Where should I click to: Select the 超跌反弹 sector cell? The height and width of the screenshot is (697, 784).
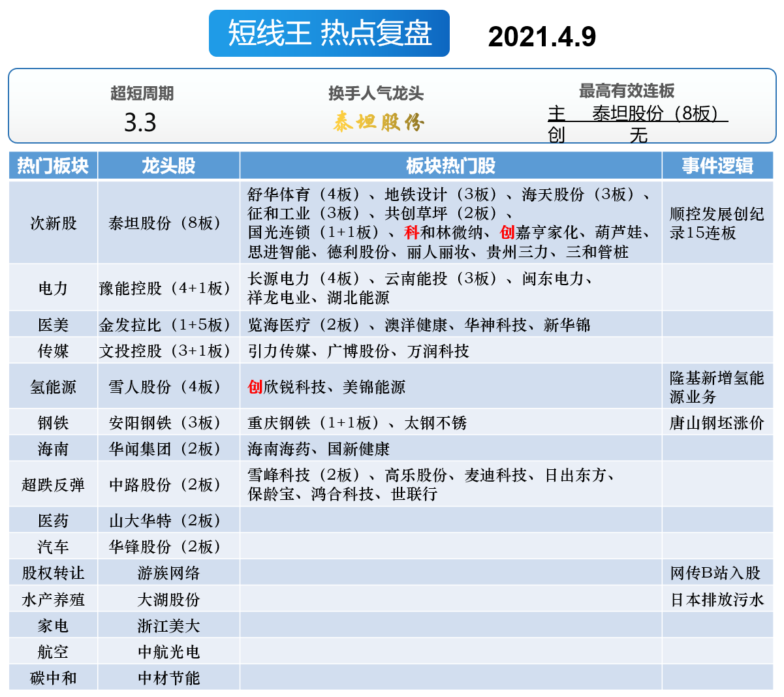pos(53,484)
